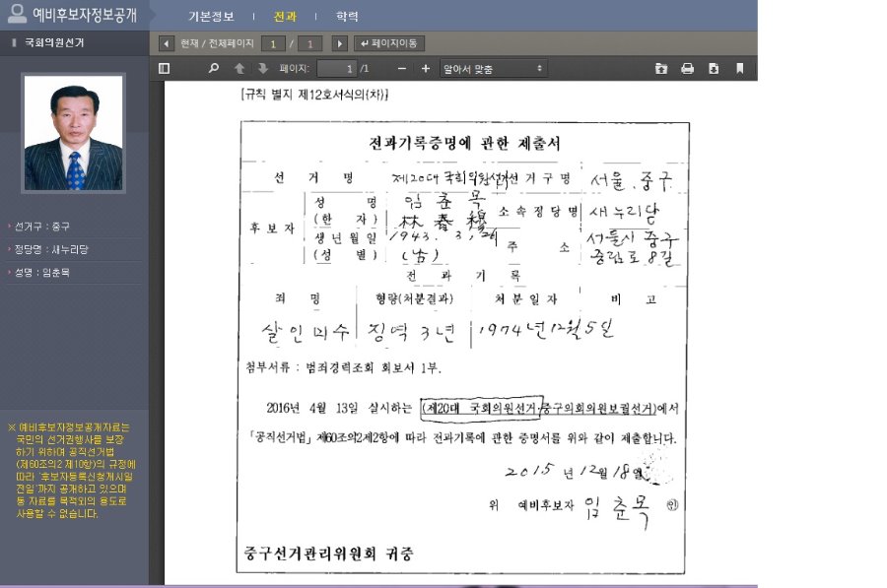Zoom out with the minus button
Image resolution: width=887 pixels, height=588 pixels.
[401, 69]
